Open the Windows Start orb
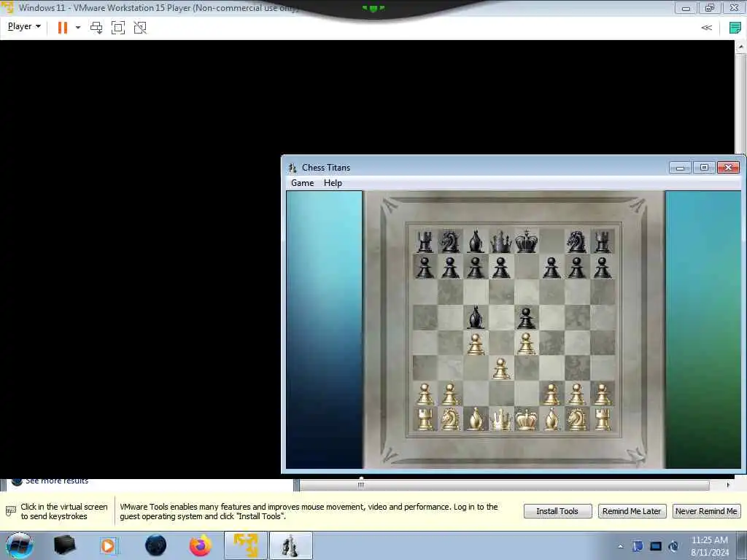Viewport: 747px width, 560px height. (19, 545)
